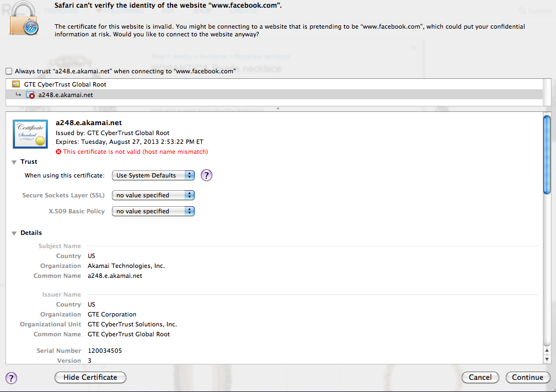Click the Version value 3
556x392 pixels.
click(x=90, y=361)
